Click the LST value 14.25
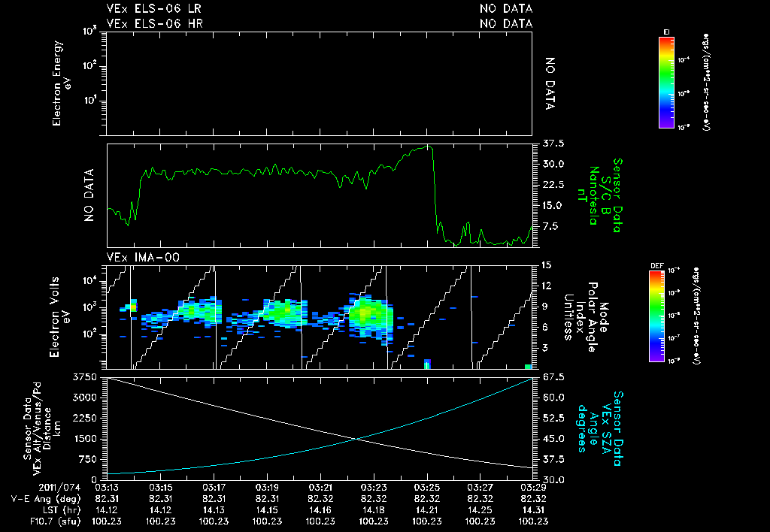The width and height of the screenshot is (770, 532). click(x=480, y=510)
